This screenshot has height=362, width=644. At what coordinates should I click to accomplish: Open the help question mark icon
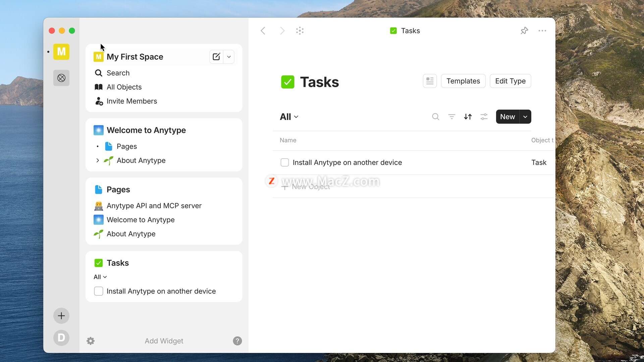coord(237,341)
